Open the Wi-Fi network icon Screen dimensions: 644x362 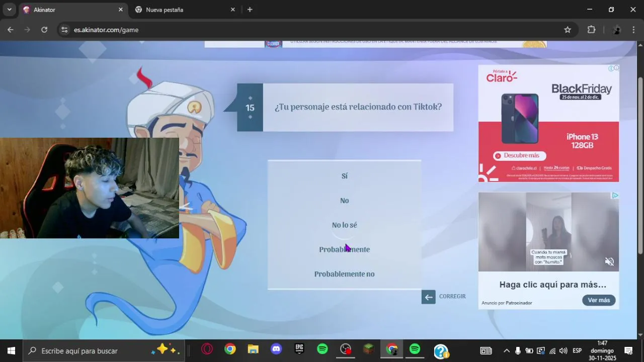tap(552, 351)
